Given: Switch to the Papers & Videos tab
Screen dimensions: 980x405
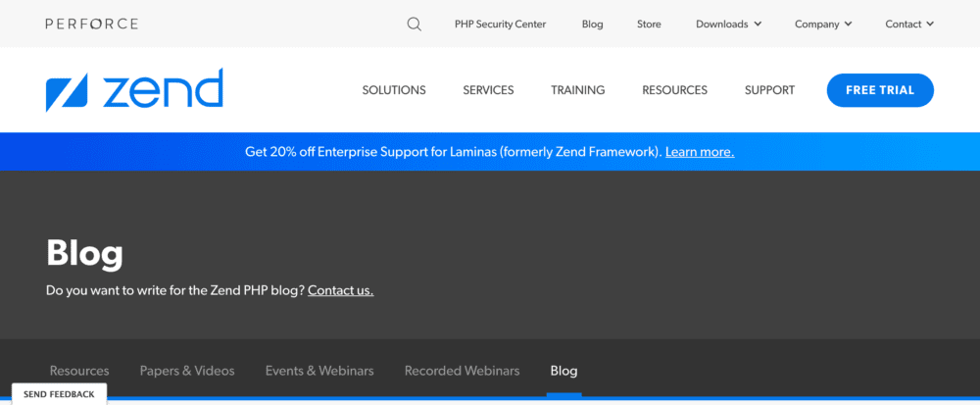Looking at the screenshot, I should coord(187,371).
